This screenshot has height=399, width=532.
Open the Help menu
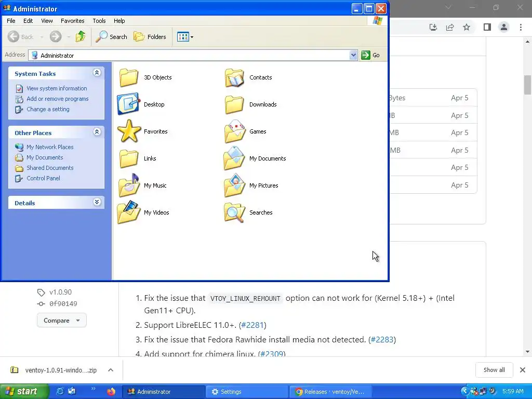coord(119,21)
